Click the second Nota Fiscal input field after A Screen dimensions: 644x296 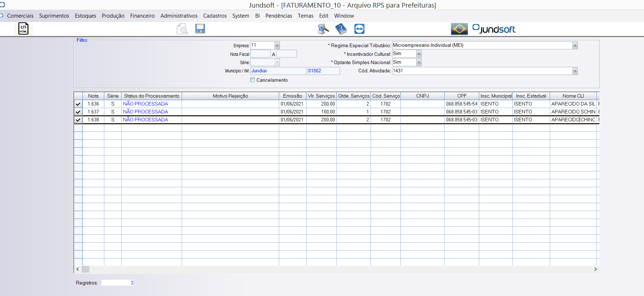287,54
